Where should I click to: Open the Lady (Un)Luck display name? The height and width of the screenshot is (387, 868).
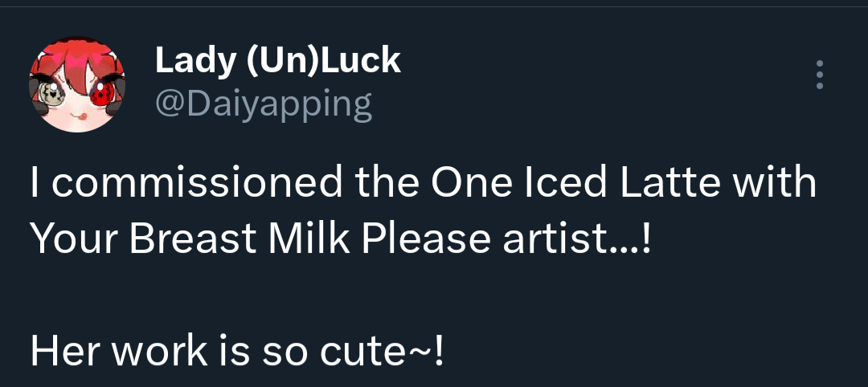point(276,61)
